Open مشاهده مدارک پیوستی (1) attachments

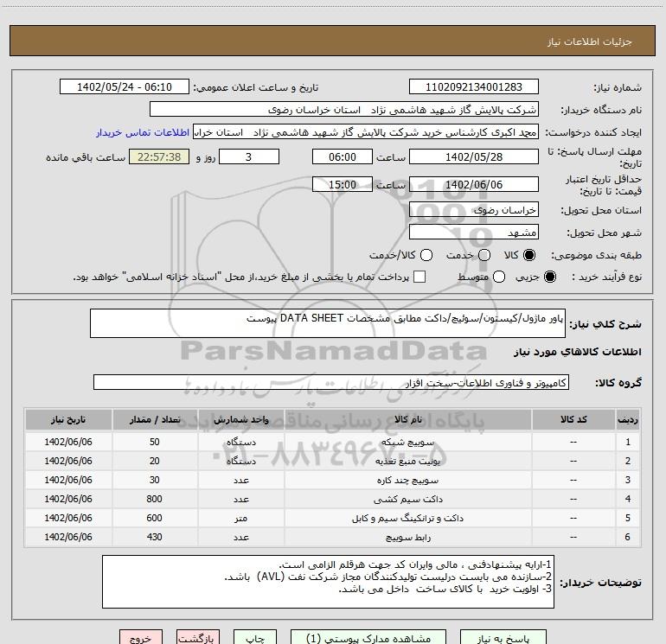tap(353, 638)
